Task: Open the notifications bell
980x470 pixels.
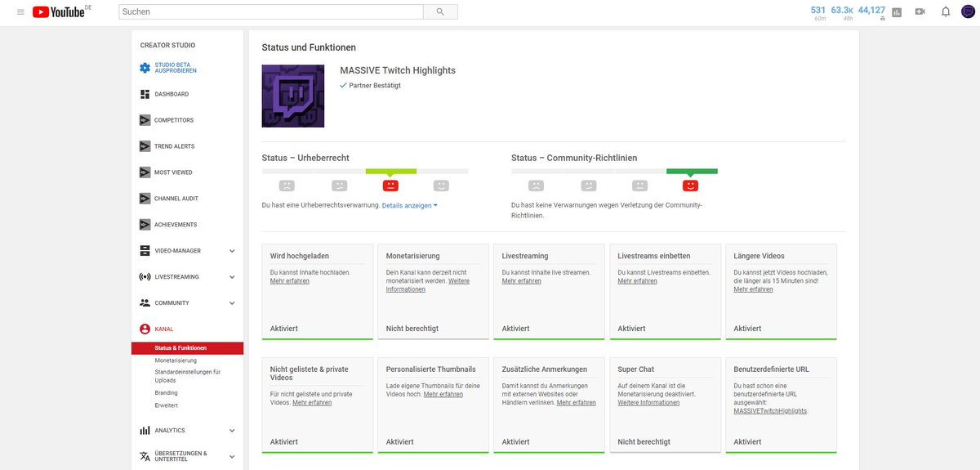Action: click(x=946, y=12)
